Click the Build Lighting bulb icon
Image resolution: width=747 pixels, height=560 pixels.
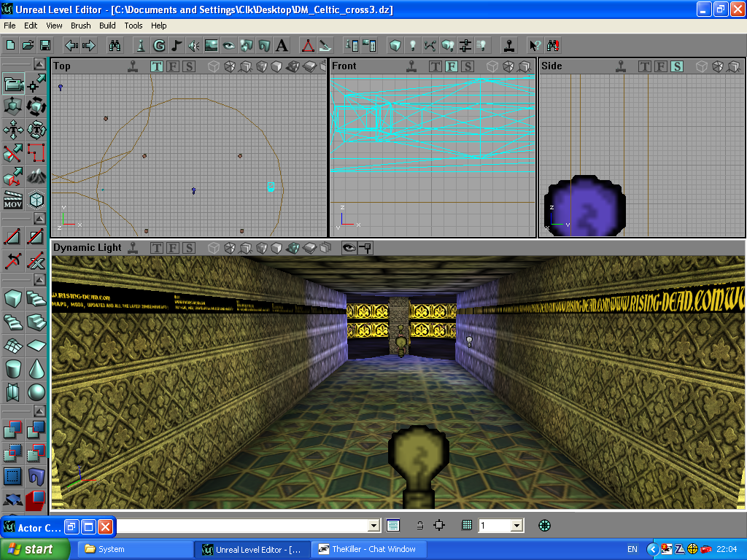pyautogui.click(x=412, y=45)
